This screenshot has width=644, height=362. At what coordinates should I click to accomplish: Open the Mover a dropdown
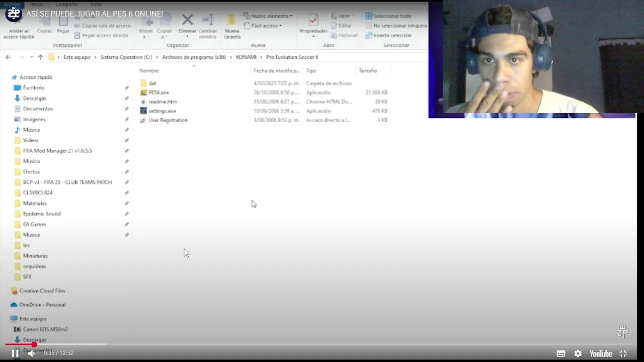point(146,28)
